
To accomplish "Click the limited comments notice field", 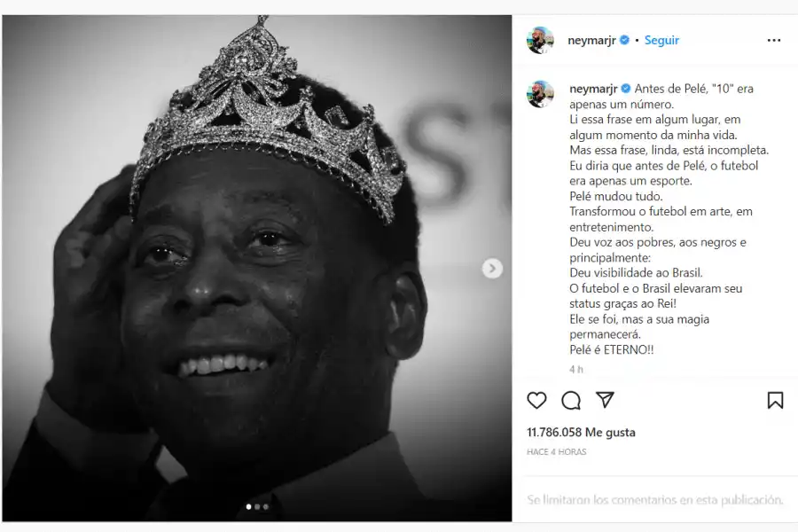I will [x=655, y=500].
